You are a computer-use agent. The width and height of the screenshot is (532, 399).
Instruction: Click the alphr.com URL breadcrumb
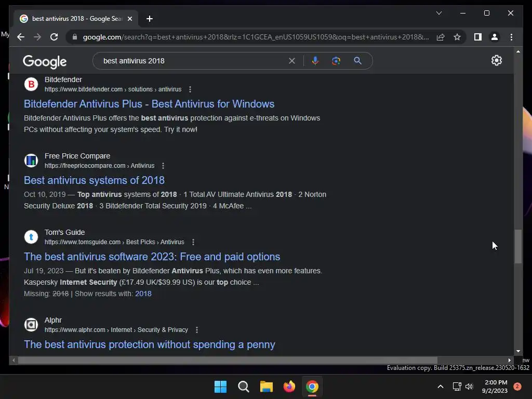116,330
